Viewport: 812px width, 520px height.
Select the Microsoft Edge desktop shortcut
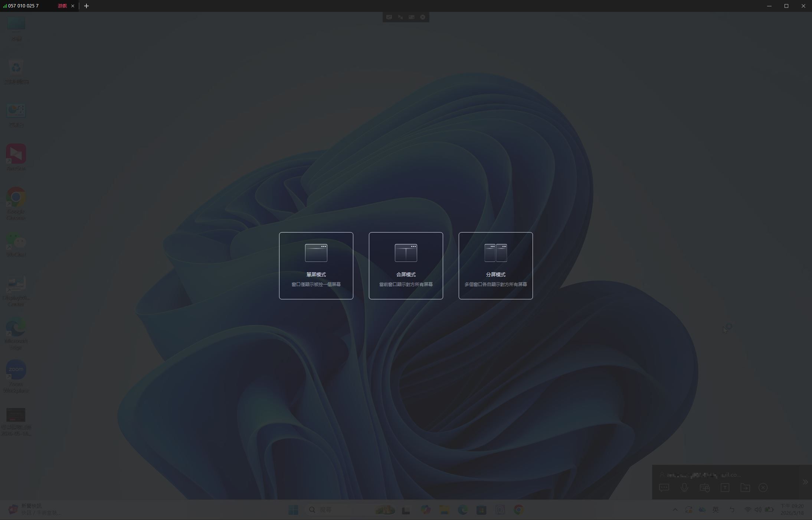(x=16, y=334)
